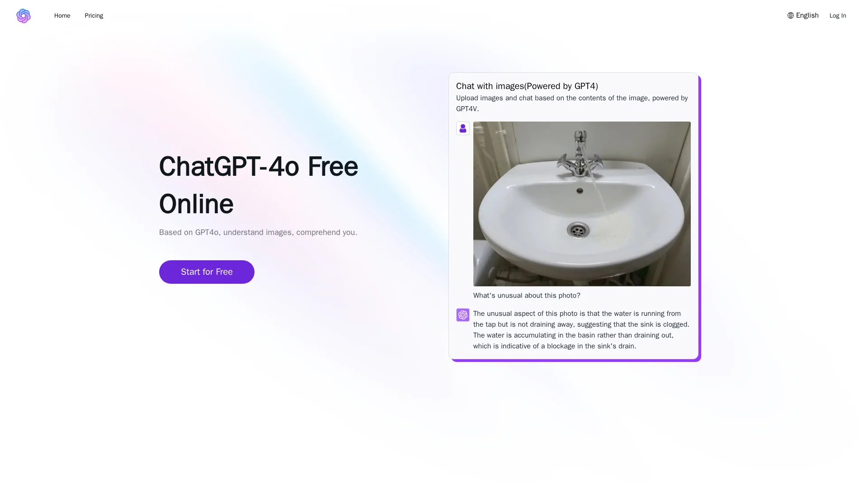The image size is (868, 488).
Task: Open the English language dropdown
Action: click(x=803, y=15)
